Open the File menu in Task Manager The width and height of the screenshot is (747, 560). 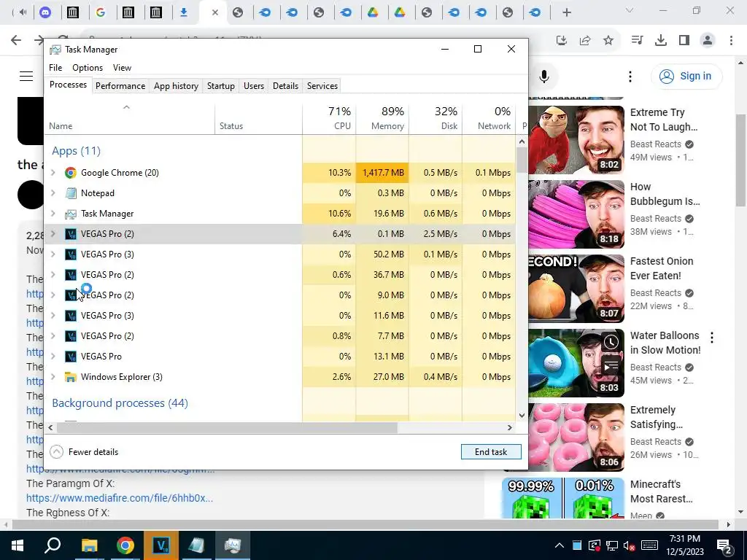click(55, 68)
